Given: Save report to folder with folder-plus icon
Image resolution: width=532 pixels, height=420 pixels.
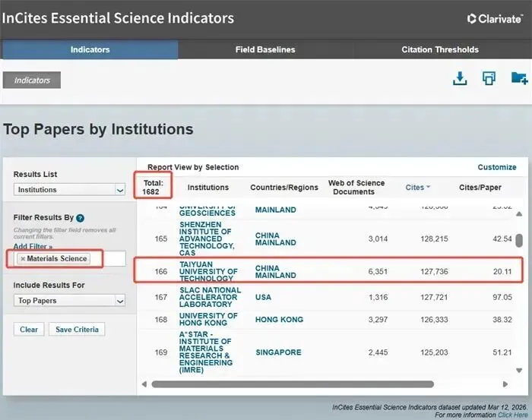Looking at the screenshot, I should coord(519,78).
